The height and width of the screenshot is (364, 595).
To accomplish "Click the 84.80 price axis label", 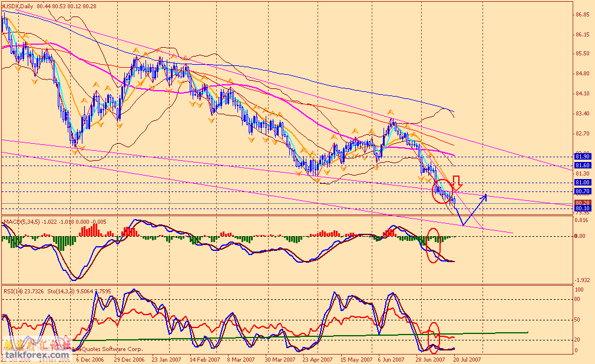I will click(x=583, y=74).
